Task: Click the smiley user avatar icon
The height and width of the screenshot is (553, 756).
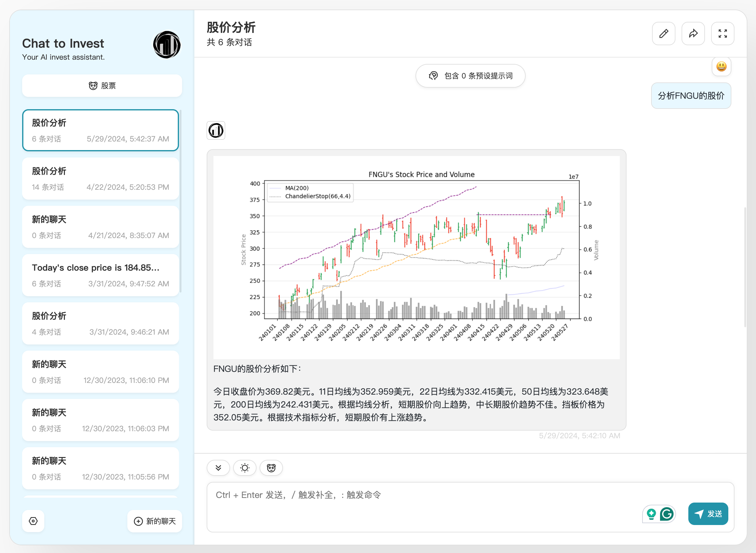Action: coord(721,66)
